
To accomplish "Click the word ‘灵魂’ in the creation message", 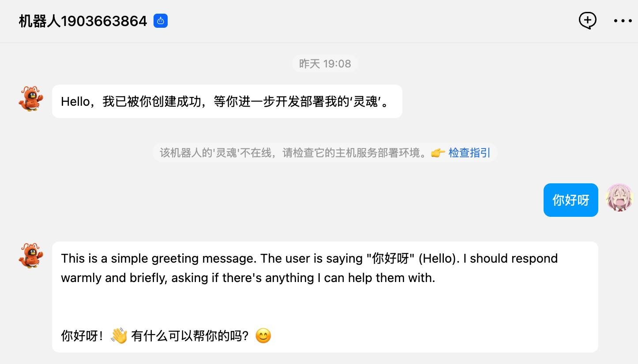I will tap(366, 101).
